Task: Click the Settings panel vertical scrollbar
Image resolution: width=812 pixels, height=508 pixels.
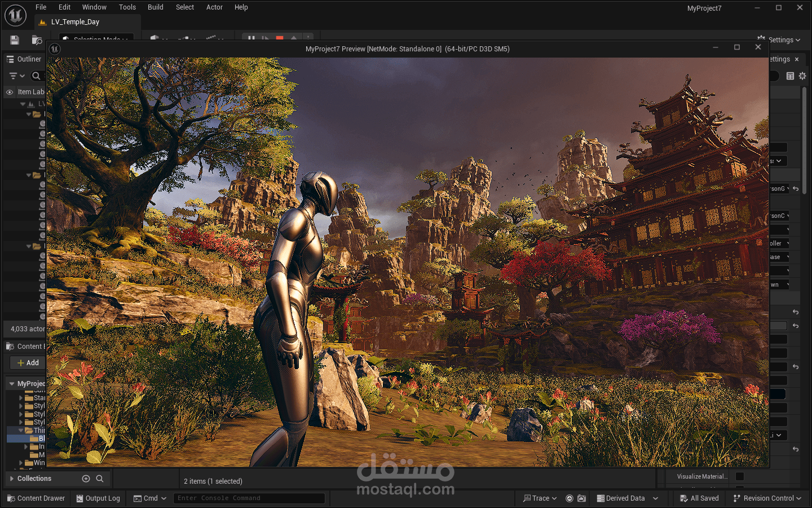Action: (804, 141)
